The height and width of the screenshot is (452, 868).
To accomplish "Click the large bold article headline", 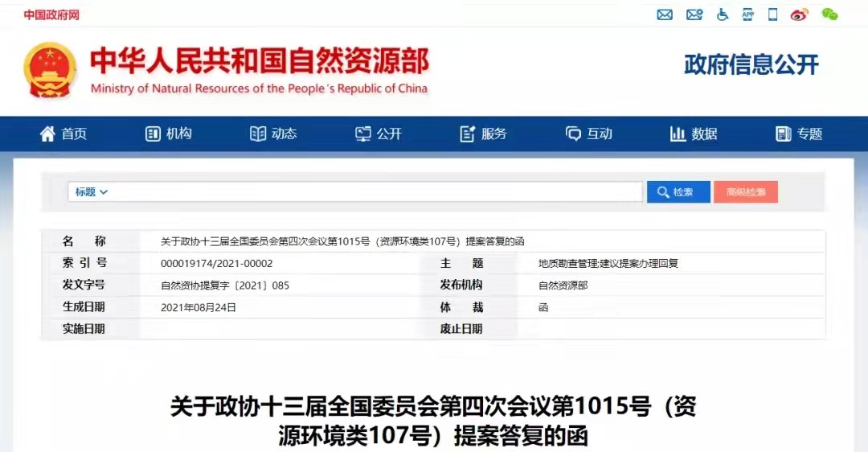I will [433, 421].
